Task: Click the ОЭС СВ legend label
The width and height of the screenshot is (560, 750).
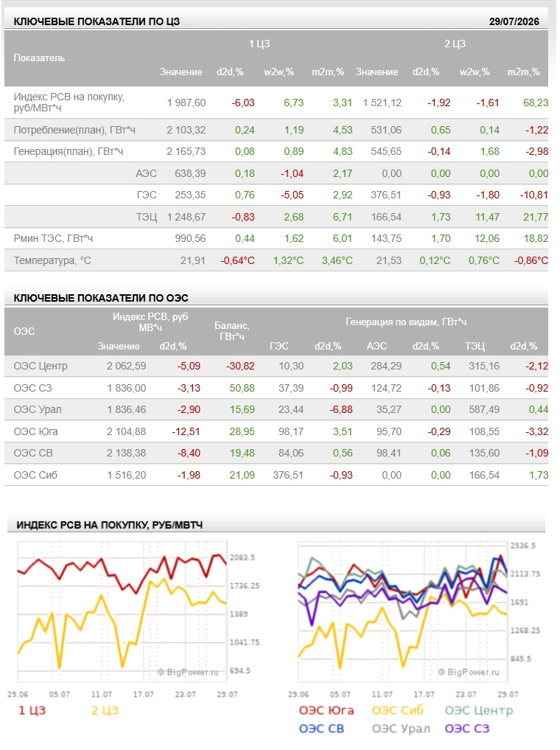Action: (321, 729)
